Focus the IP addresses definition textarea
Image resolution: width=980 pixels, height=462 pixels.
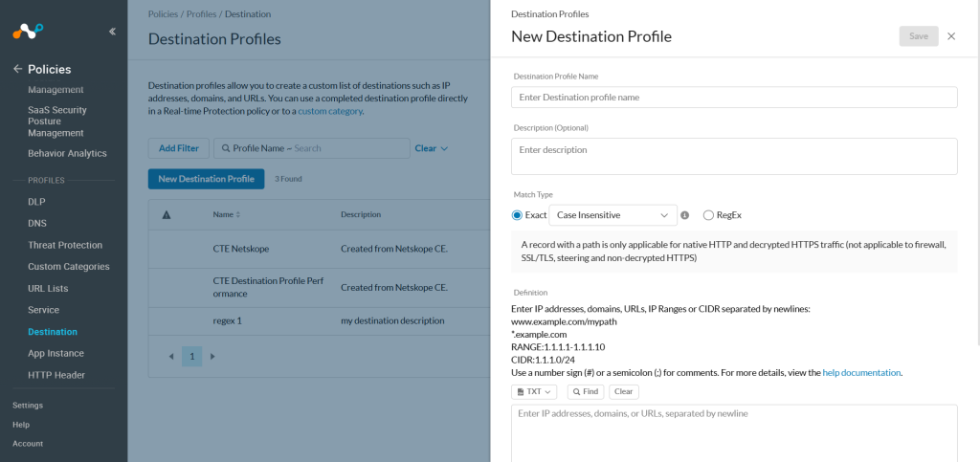click(x=734, y=433)
